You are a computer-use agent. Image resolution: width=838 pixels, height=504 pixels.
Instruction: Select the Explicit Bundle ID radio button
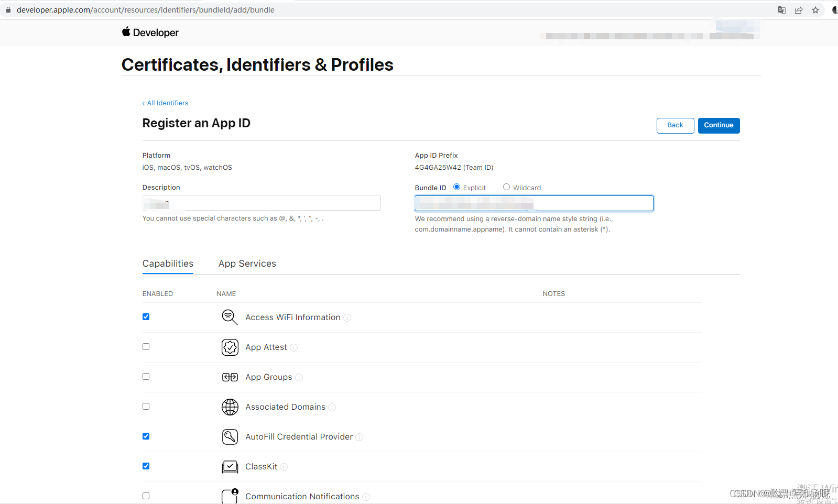[x=457, y=187]
